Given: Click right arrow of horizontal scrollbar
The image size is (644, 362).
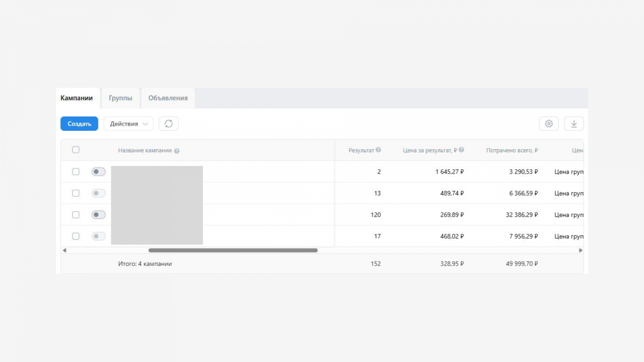Looking at the screenshot, I should [580, 250].
